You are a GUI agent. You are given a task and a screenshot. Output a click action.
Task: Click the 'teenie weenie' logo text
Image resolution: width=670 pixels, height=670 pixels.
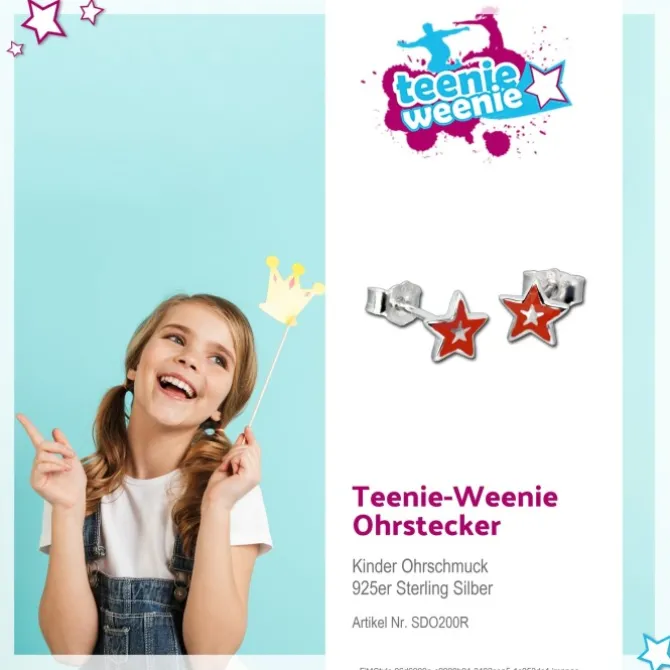tap(458, 98)
